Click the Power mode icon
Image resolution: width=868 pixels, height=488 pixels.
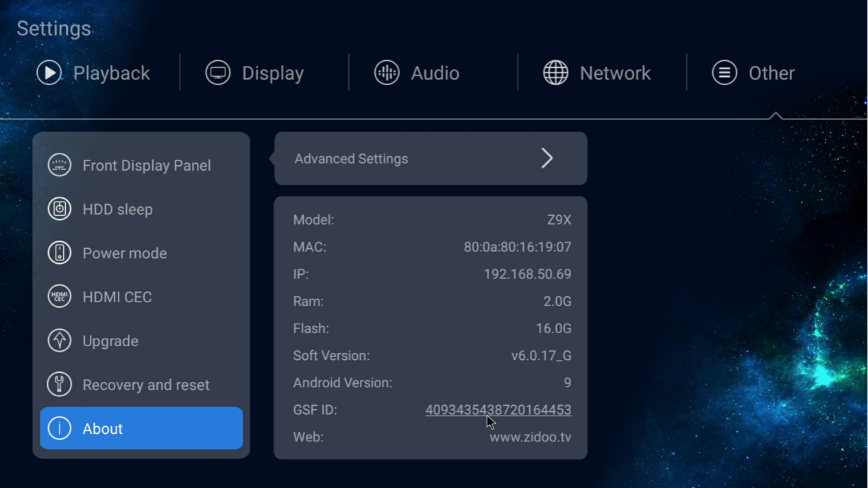click(x=60, y=253)
